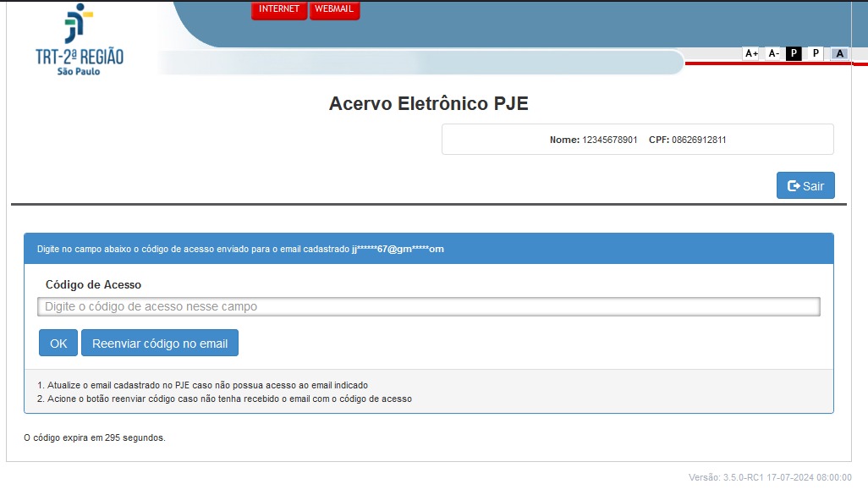
Task: Click the Acervo Eletrônico PJE heading
Action: click(428, 103)
